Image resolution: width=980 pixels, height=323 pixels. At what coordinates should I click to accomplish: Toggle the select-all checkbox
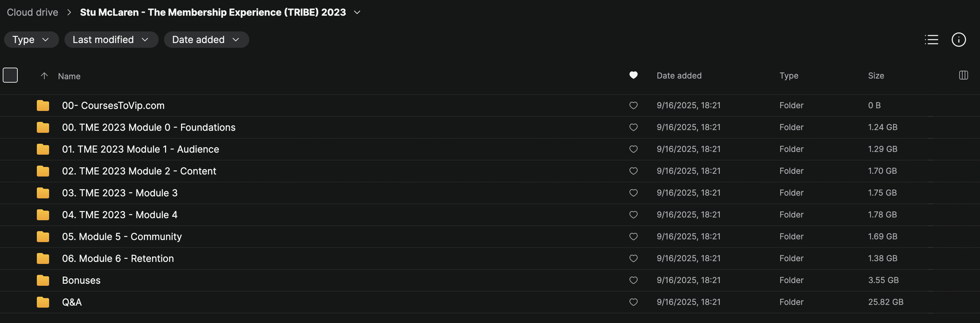pos(10,75)
